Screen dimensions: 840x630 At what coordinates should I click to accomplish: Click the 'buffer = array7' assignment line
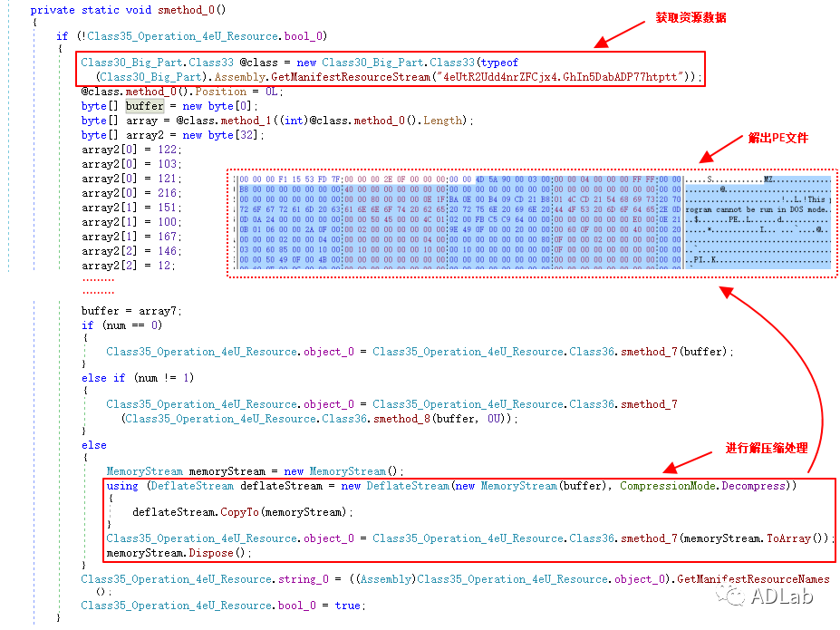[x=131, y=311]
